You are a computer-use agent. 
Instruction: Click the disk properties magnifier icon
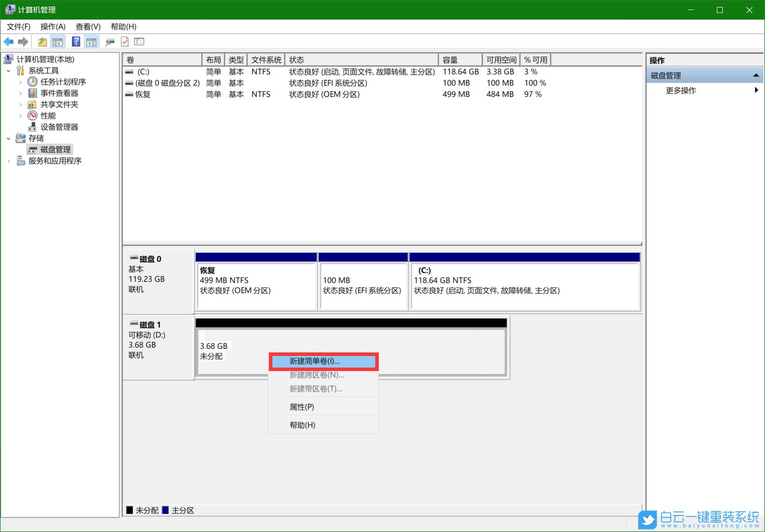pyautogui.click(x=110, y=42)
